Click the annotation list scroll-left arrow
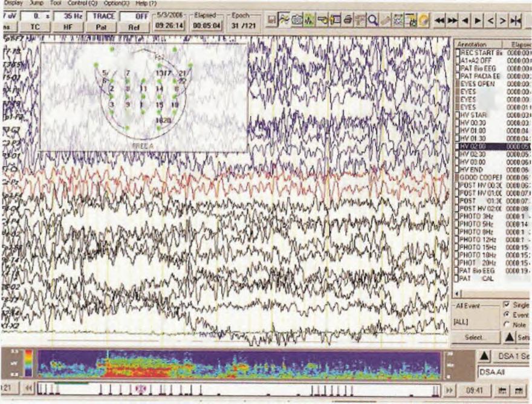Screen dimensions: 532x404 (458, 293)
